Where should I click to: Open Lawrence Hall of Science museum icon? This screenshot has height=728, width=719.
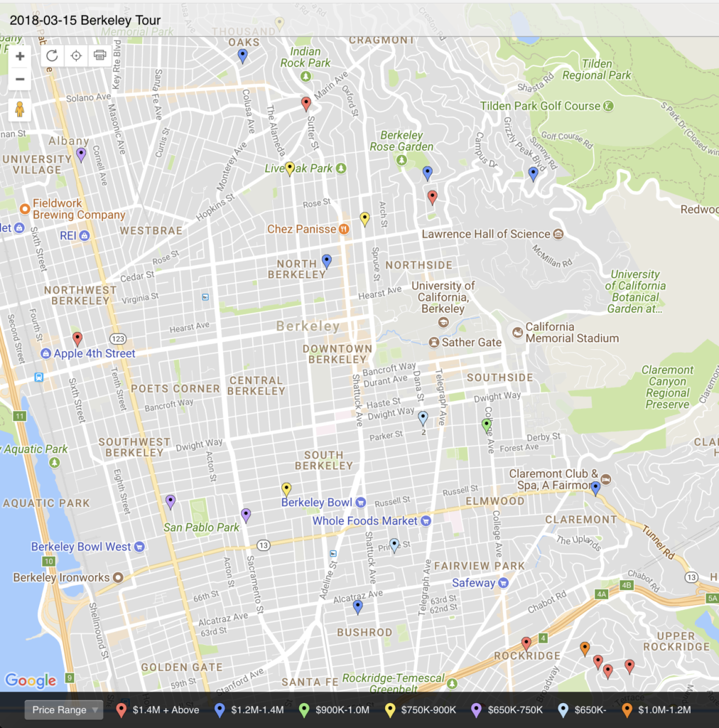tap(558, 234)
